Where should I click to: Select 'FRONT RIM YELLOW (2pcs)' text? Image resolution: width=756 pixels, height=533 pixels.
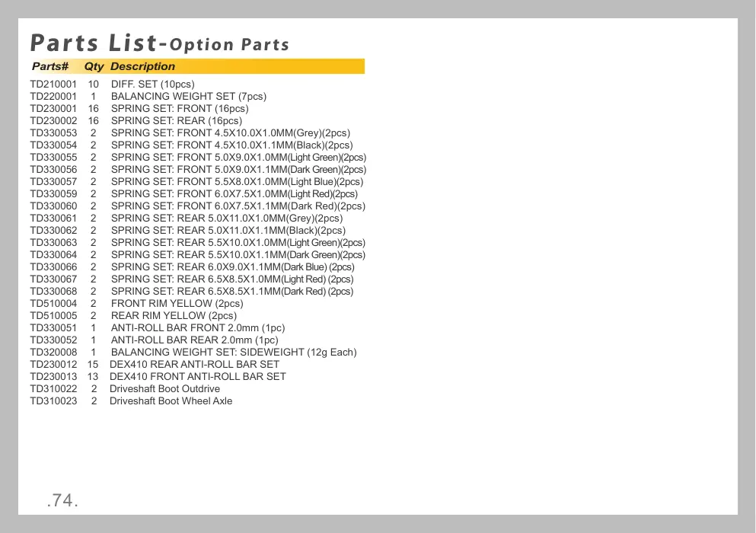tap(177, 303)
